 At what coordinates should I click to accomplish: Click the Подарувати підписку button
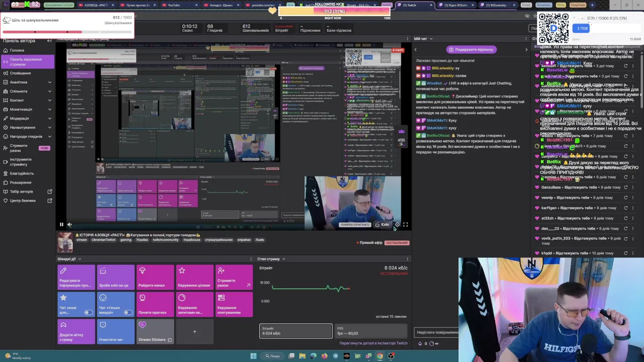coord(471,49)
